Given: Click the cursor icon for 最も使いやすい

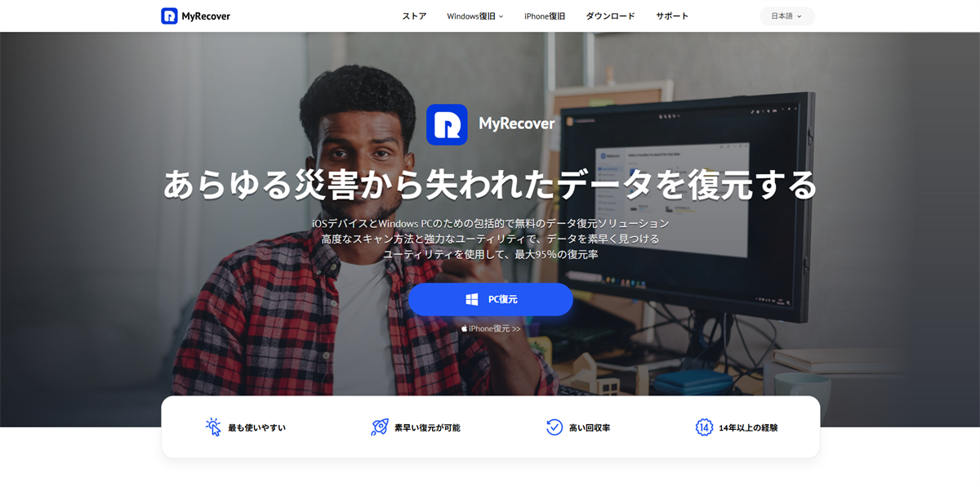Looking at the screenshot, I should (x=213, y=427).
